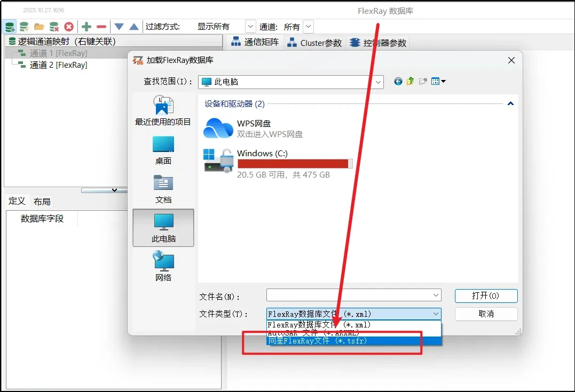Open the view menu icon in dialog
Screen dimensions: 575x392
438,82
